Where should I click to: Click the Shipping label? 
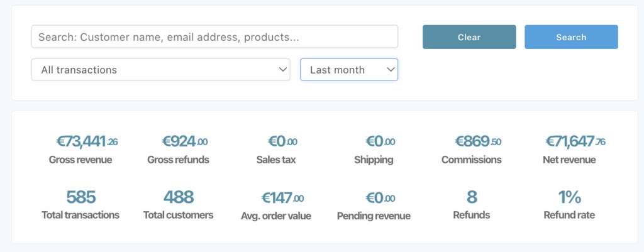374,160
